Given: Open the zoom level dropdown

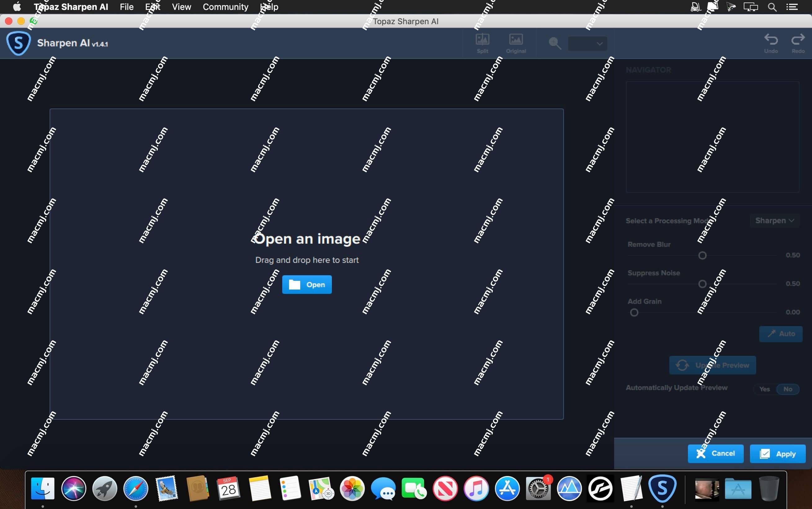Looking at the screenshot, I should pyautogui.click(x=587, y=43).
